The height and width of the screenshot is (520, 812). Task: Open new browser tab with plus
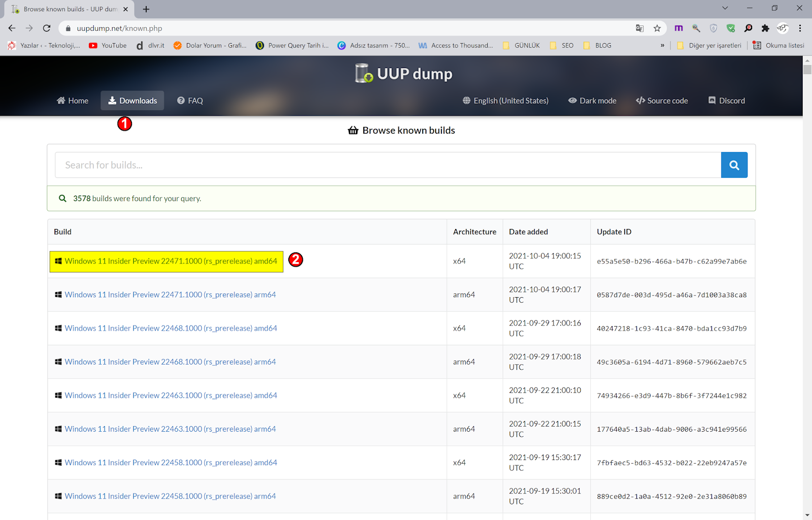point(146,9)
